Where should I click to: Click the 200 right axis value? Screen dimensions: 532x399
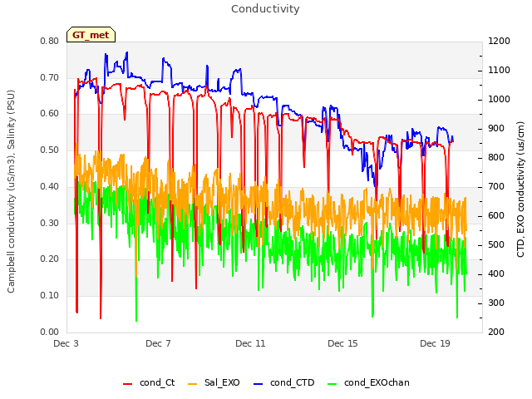(x=496, y=332)
